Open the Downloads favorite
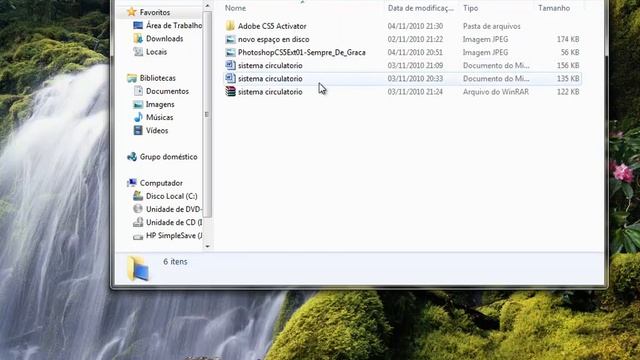Image resolution: width=640 pixels, height=360 pixels. coord(164,38)
